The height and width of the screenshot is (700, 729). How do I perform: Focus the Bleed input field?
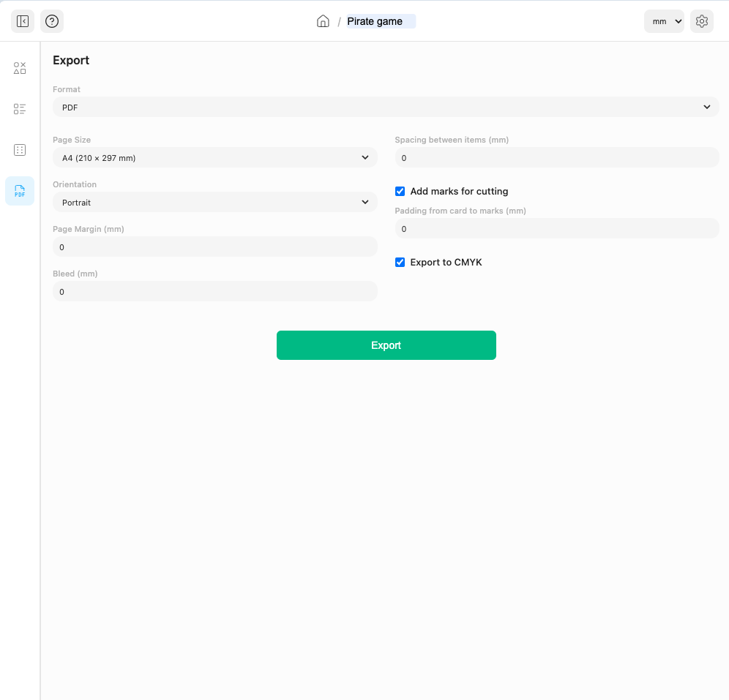(x=214, y=292)
